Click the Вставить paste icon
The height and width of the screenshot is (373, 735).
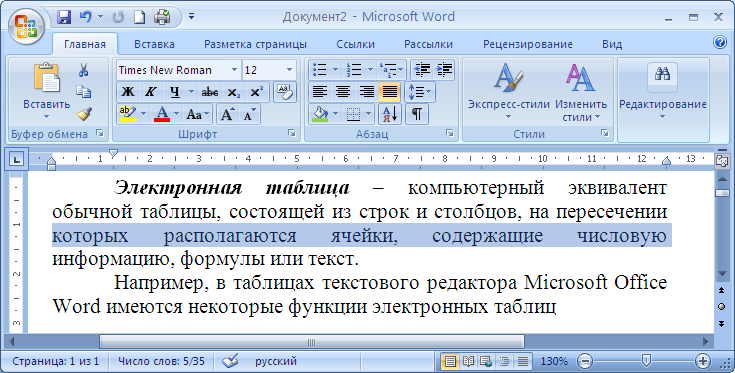tap(46, 78)
